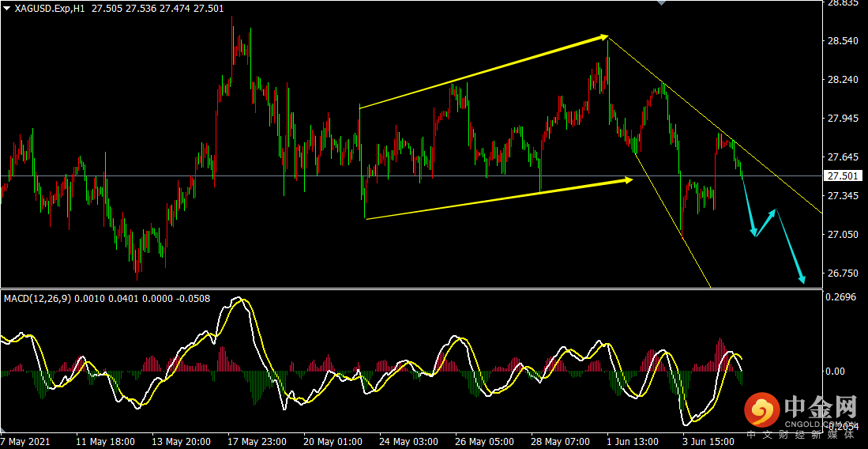This screenshot has width=868, height=449.
Task: Click the 0.2696 MACD scale value
Action: (843, 297)
